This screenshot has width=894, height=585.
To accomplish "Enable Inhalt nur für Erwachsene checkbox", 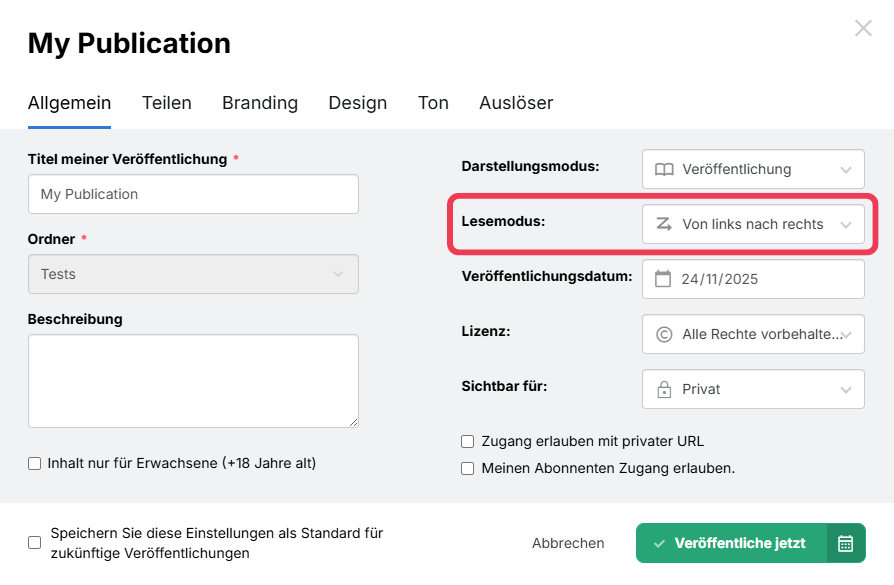I will point(35,464).
